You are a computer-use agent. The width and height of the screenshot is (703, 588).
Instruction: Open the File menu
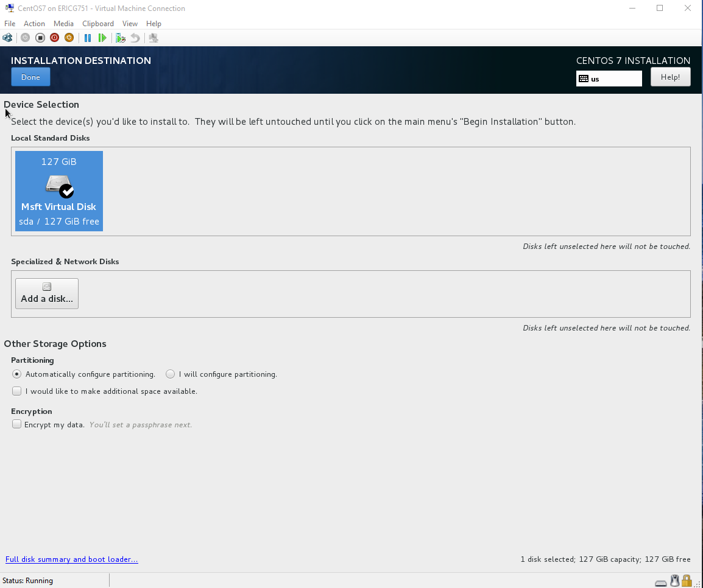(9, 24)
